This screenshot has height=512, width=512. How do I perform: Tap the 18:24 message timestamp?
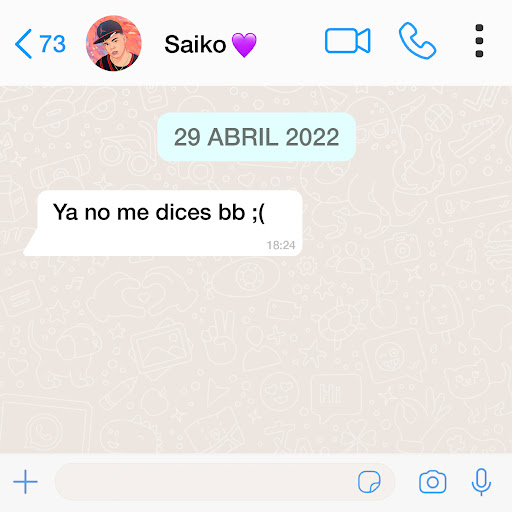coord(281,245)
